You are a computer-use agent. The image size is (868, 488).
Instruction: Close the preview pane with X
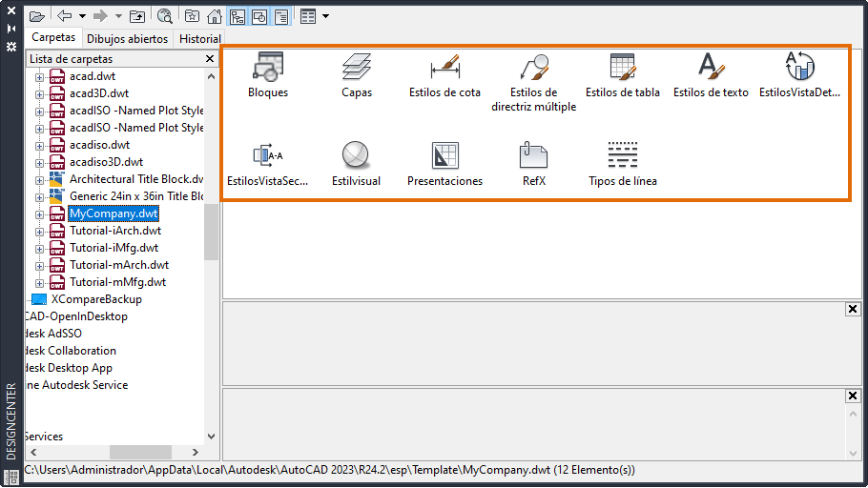pos(853,309)
